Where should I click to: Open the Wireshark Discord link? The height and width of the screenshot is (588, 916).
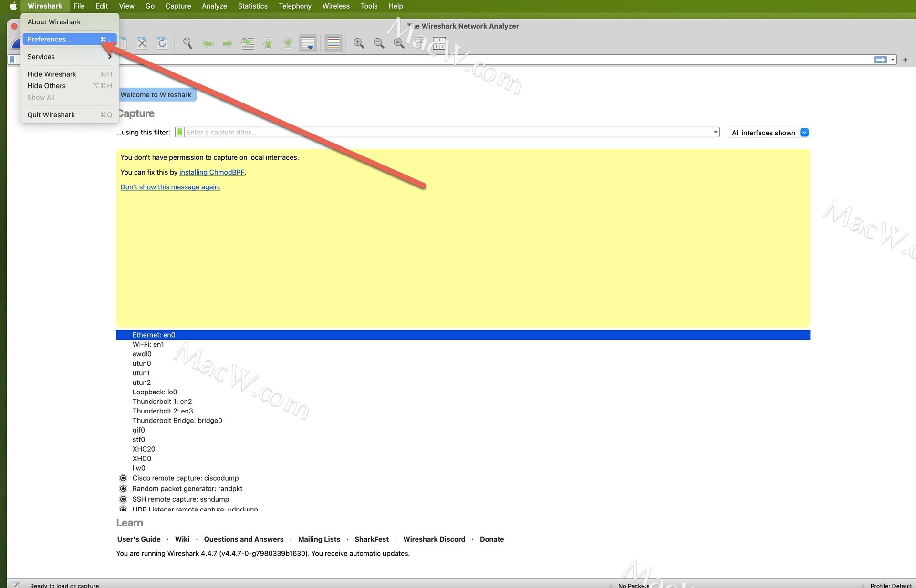click(x=434, y=539)
